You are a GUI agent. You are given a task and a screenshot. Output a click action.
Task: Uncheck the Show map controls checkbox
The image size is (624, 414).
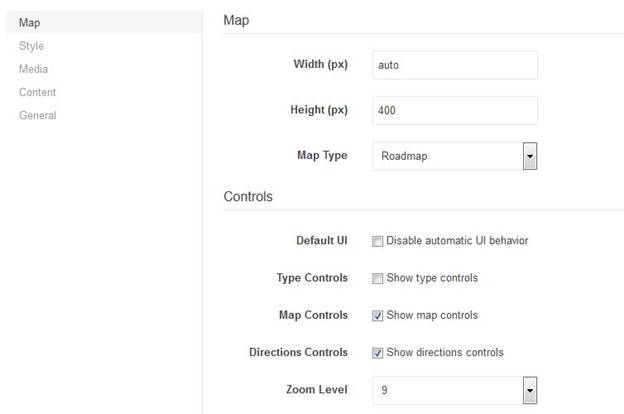[x=377, y=316]
